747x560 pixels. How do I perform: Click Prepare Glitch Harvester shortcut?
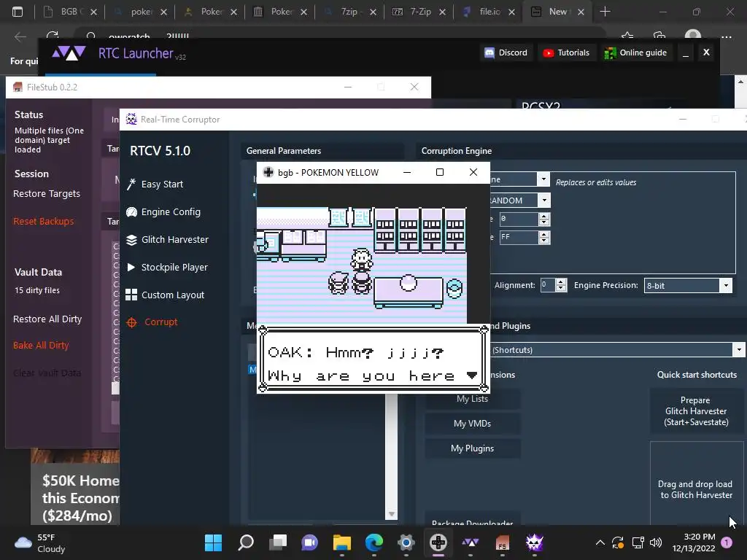696,411
